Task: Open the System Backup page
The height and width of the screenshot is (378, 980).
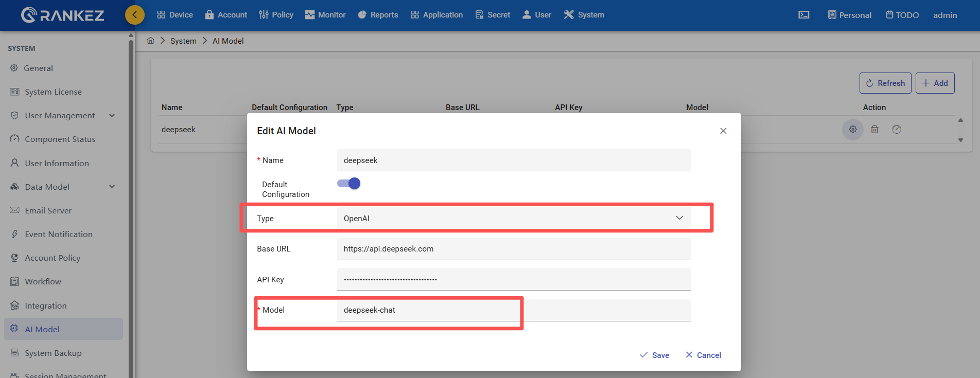Action: pos(54,353)
